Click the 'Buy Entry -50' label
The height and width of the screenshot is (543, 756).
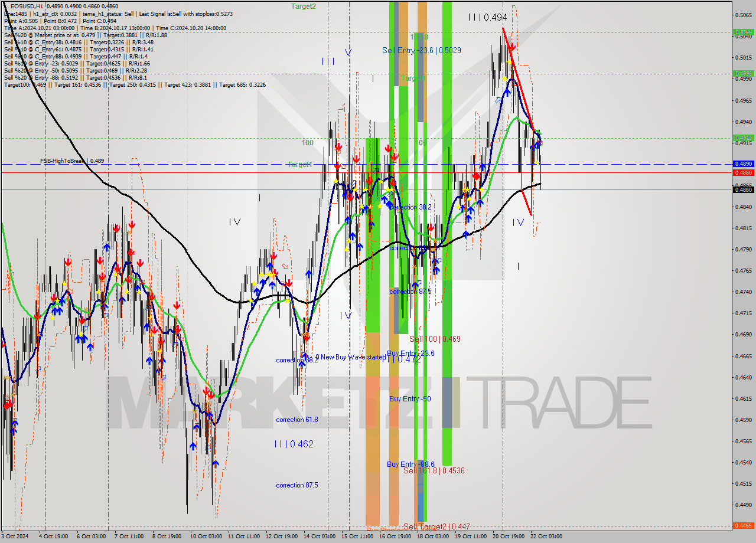[410, 399]
